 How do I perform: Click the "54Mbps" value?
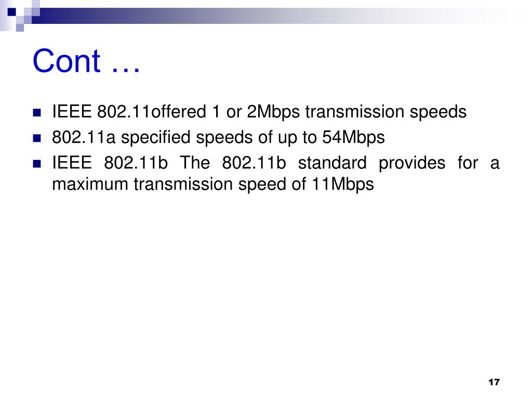353,138
